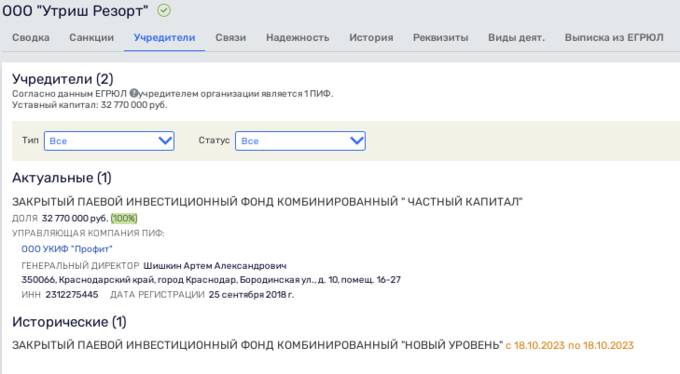Click the ЕГРЮЛ info tooltip icon

point(134,92)
